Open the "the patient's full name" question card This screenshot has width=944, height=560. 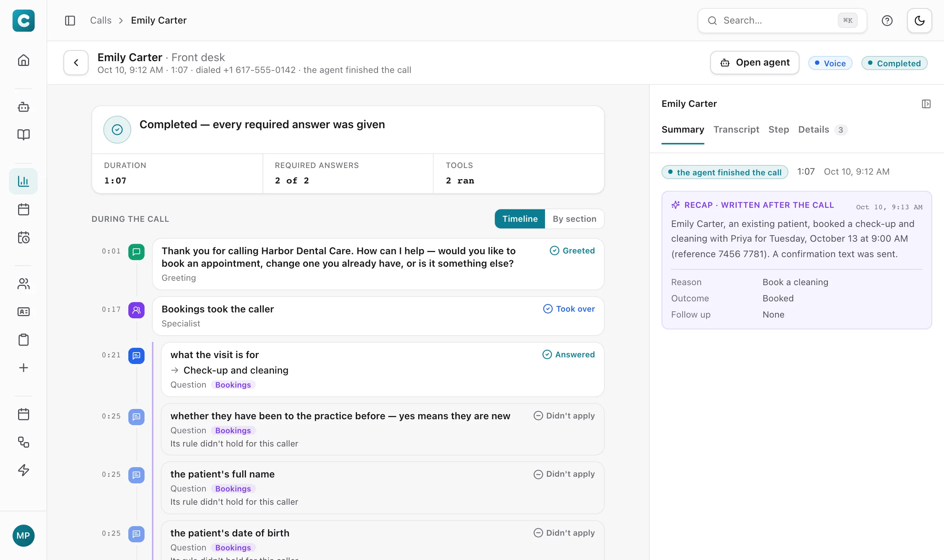click(382, 487)
